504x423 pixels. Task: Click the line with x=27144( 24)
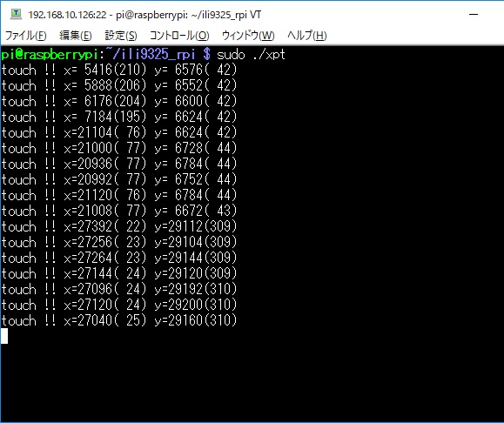tap(119, 273)
